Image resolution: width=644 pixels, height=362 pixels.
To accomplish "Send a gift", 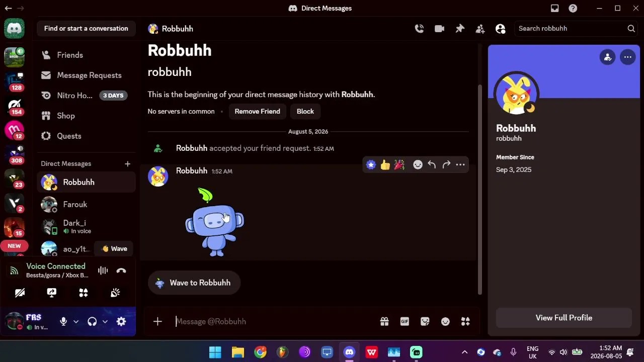I will [384, 321].
